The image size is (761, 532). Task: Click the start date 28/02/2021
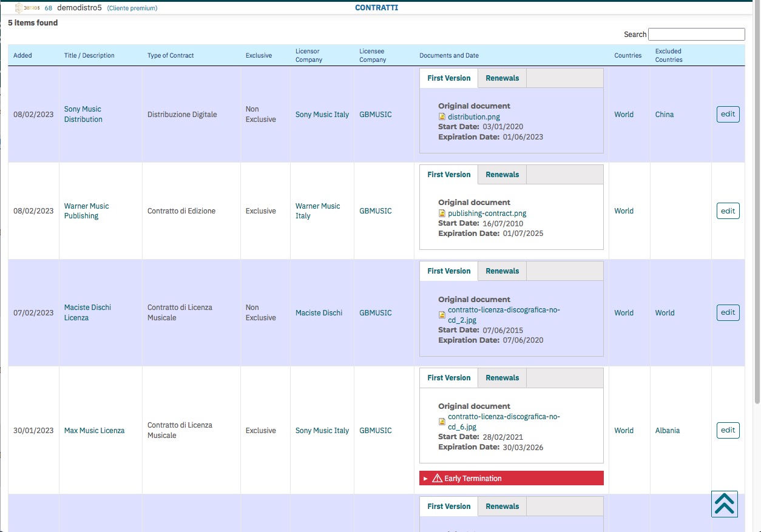502,437
